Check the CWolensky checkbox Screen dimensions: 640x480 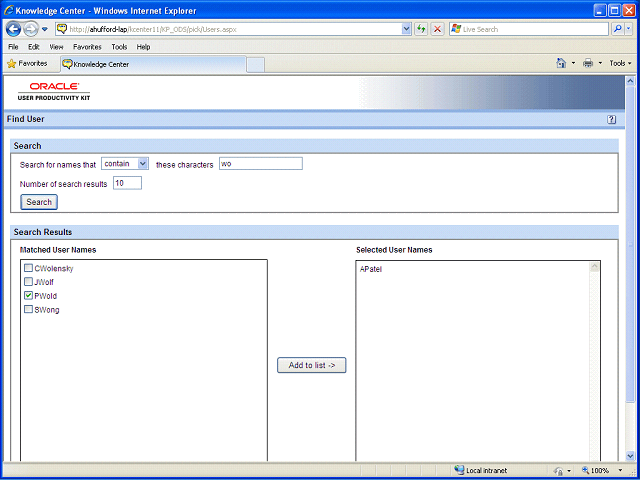[28, 268]
